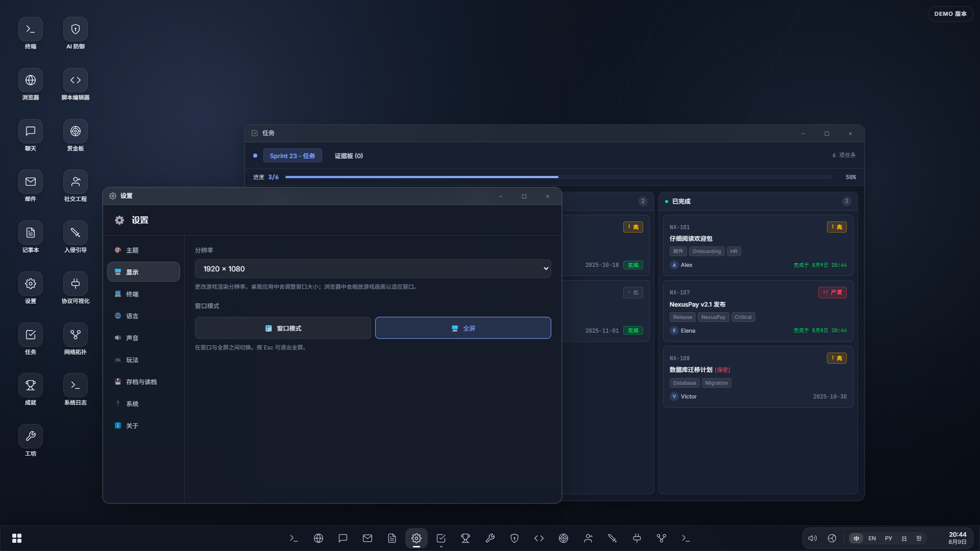Open the 设置 desktop icon

pos(31,288)
